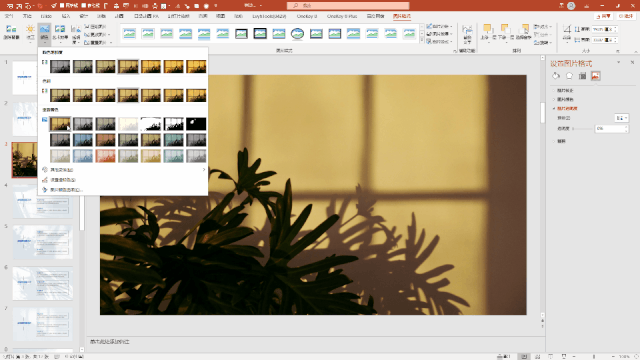This screenshot has width=640, height=360.
Task: Adjust the transparency slider in format pane
Action: point(582,129)
